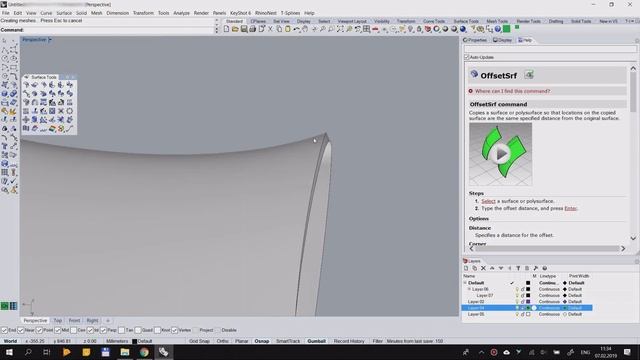Click the Enter link in Steps

570,208
